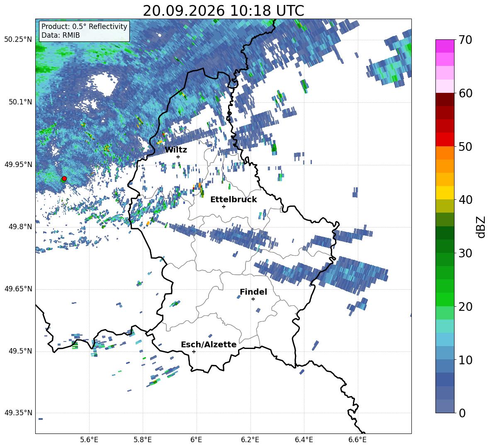
Task: Click the Product 0.5° Reflectivity info box
Action: pos(84,31)
